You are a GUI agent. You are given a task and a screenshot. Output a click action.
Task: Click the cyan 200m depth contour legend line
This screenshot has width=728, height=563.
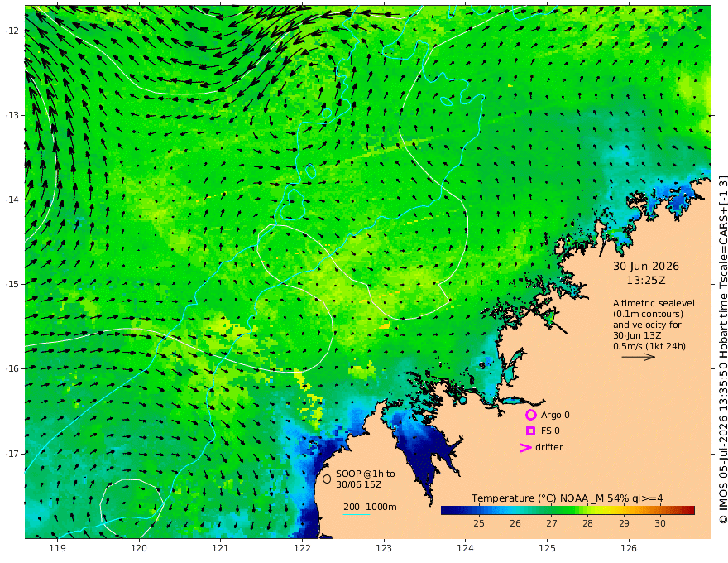tap(357, 514)
